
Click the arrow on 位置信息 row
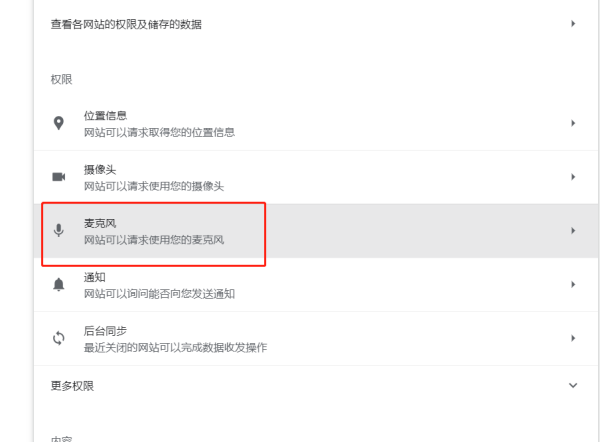click(573, 123)
